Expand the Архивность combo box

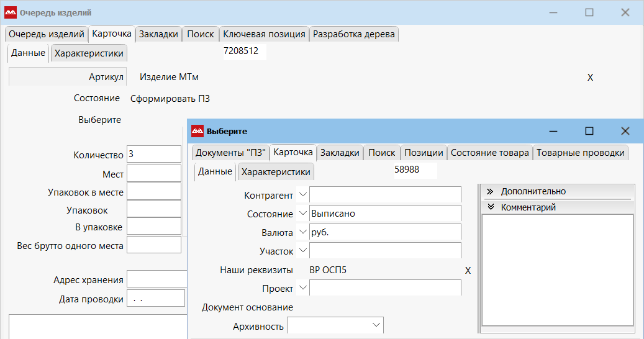pyautogui.click(x=376, y=325)
